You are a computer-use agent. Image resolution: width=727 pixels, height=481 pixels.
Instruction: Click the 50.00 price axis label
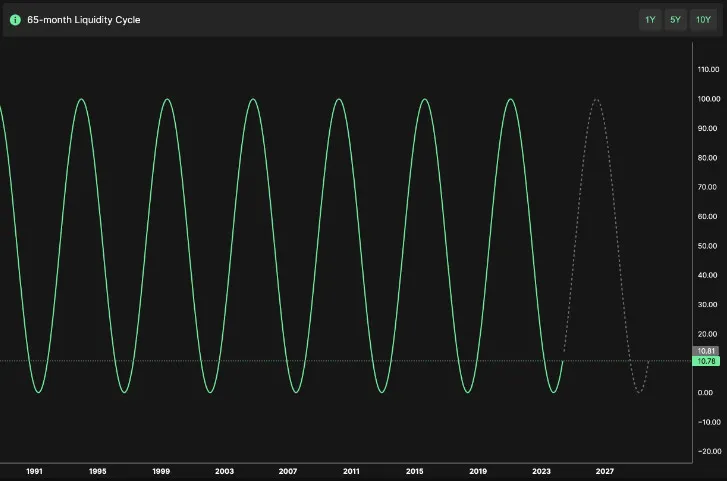[709, 245]
